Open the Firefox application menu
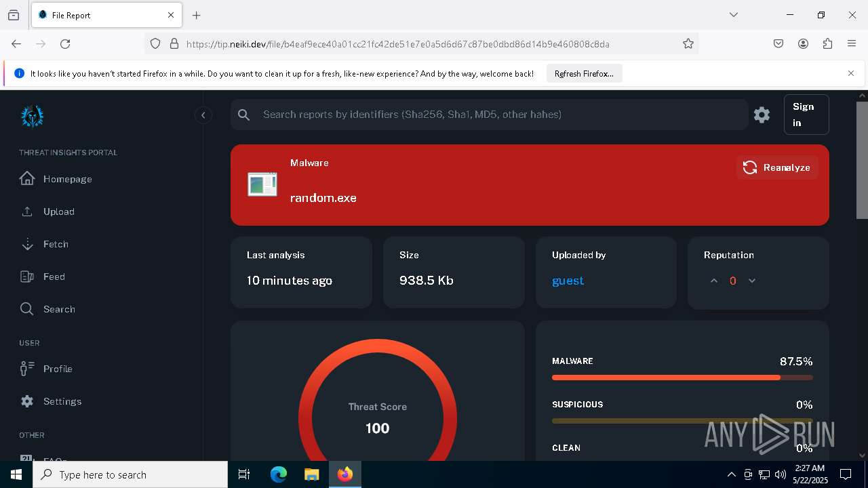868x488 pixels. (852, 43)
